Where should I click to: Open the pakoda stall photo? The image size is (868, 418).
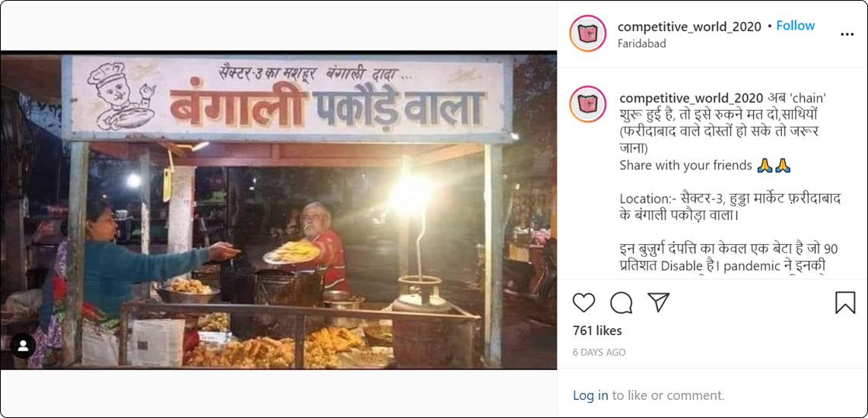pyautogui.click(x=278, y=211)
